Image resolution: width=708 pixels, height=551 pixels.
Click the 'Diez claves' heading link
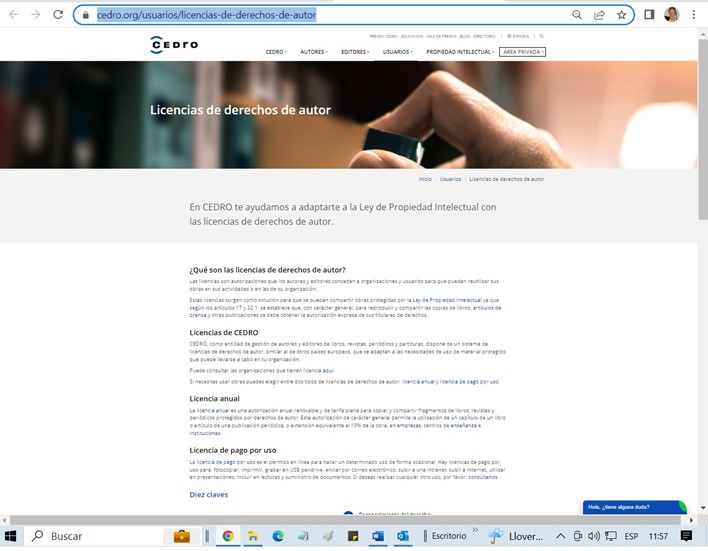tap(209, 495)
